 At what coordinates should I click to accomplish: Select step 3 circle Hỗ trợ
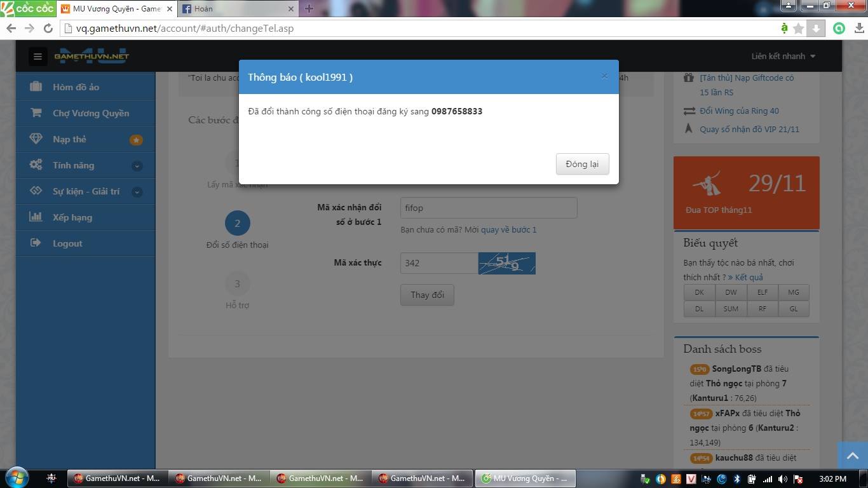[238, 283]
